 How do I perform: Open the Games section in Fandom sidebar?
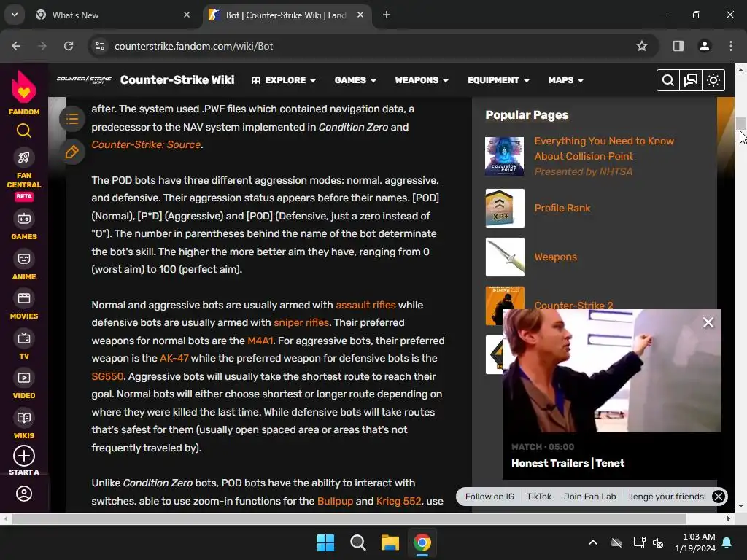pyautogui.click(x=24, y=225)
